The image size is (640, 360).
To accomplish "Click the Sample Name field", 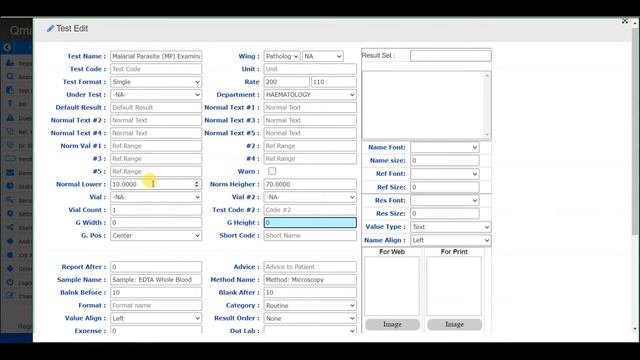I will [156, 280].
